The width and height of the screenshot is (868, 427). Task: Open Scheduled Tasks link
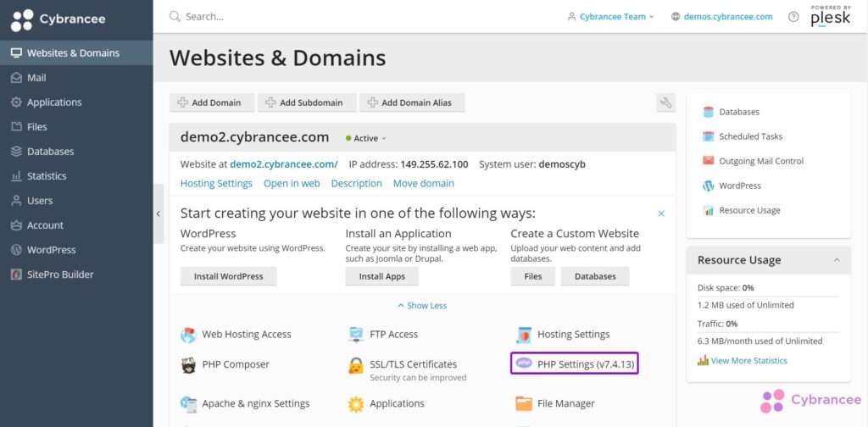751,136
